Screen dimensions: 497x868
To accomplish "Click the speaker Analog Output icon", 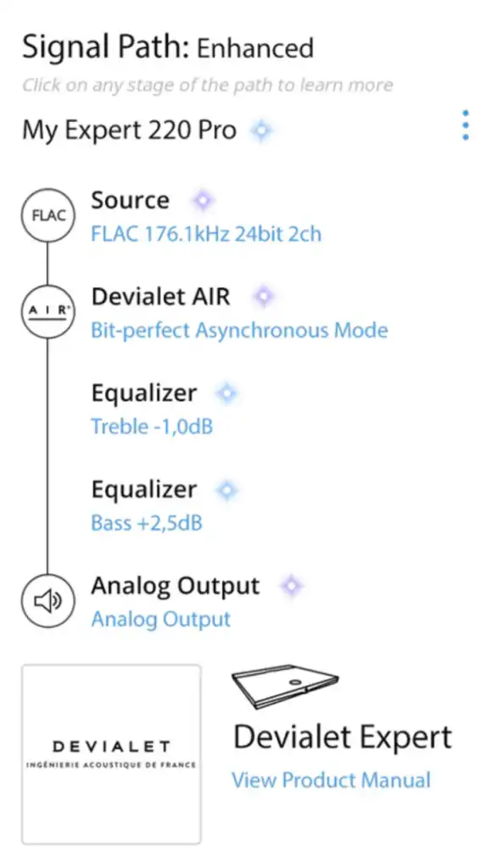I will coord(47,601).
